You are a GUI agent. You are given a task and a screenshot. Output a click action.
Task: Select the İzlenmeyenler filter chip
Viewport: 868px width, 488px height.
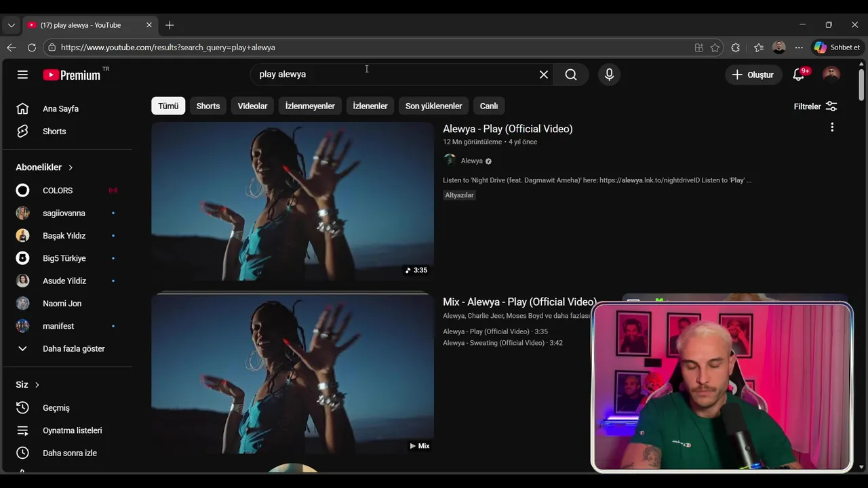(310, 106)
